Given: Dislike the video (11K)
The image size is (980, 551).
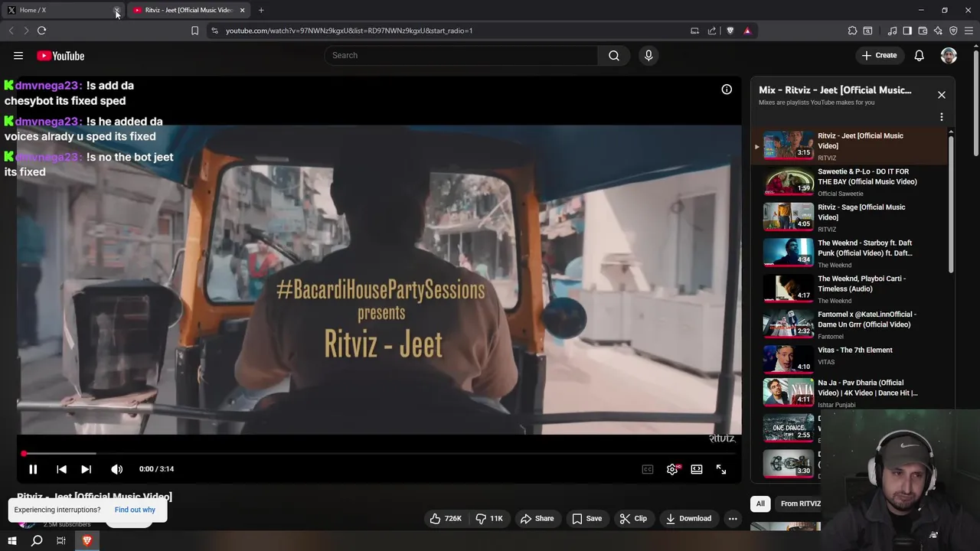Looking at the screenshot, I should coord(488,518).
